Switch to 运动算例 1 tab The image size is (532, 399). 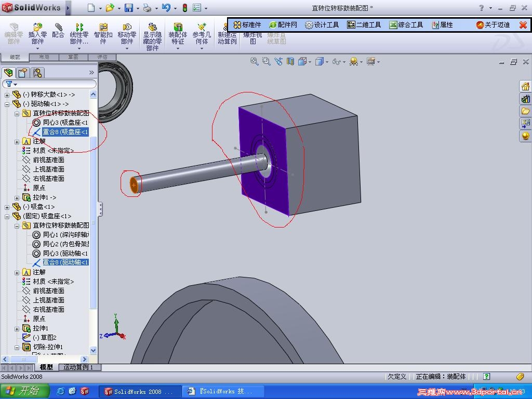[79, 367]
